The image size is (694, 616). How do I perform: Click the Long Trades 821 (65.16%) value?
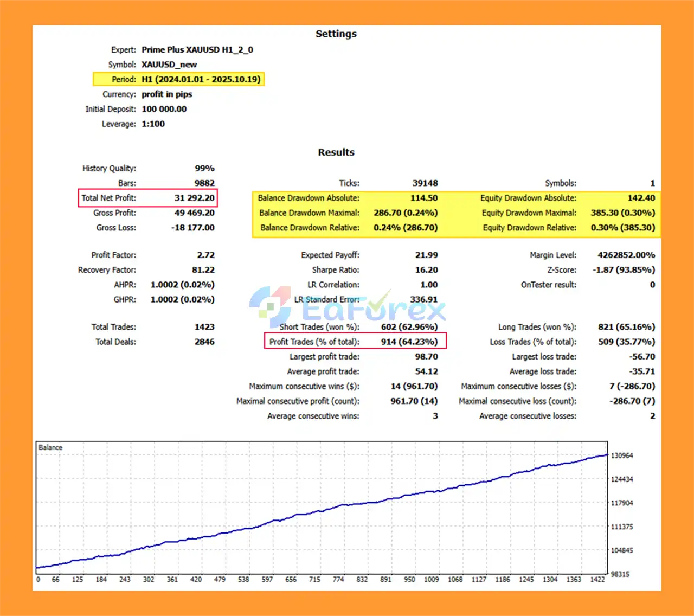(626, 327)
